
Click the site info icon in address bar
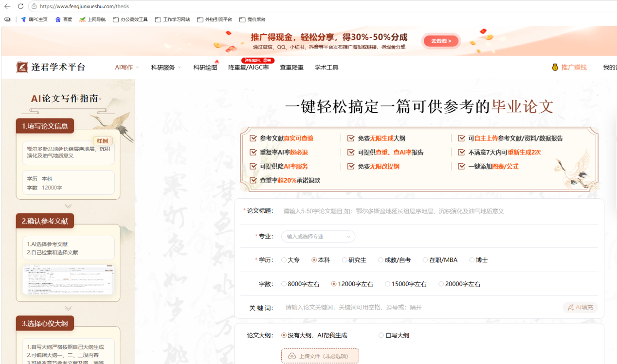click(x=34, y=6)
